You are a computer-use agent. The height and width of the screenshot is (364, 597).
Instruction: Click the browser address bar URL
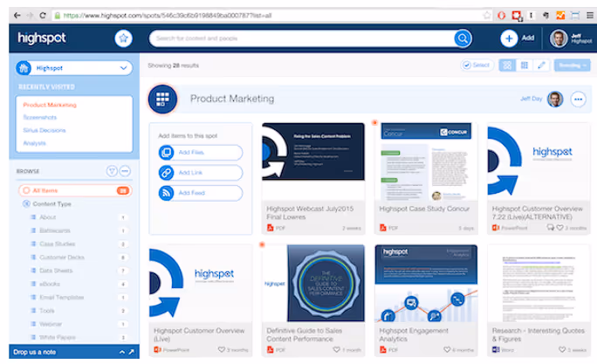pos(168,16)
